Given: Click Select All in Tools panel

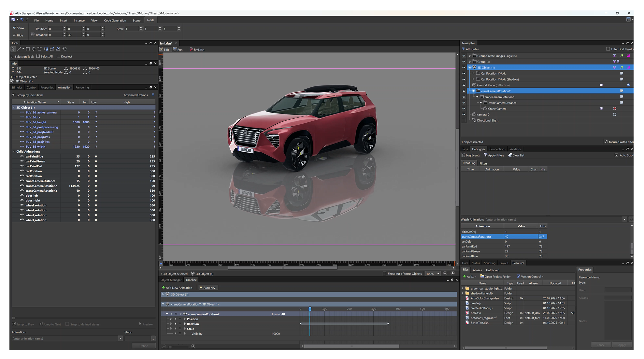Looking at the screenshot, I should pos(45,56).
